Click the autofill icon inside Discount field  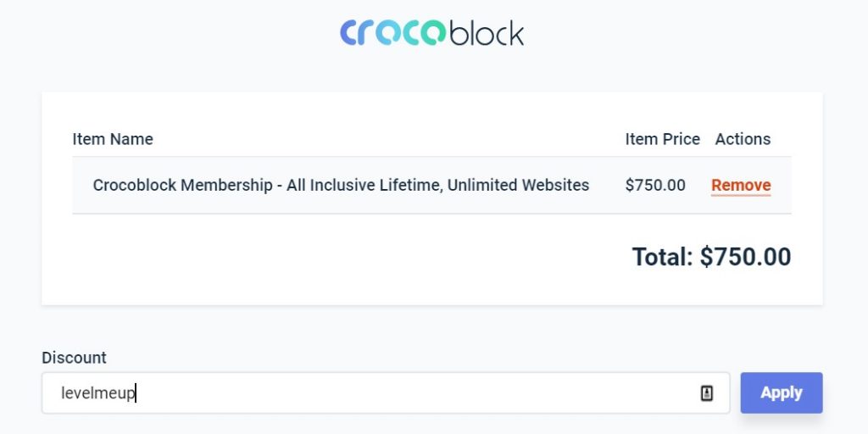[x=706, y=393]
